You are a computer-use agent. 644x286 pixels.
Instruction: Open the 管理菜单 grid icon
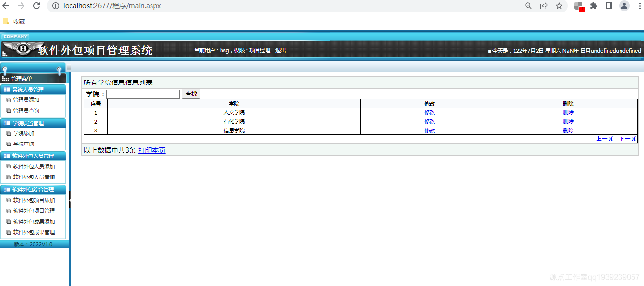[x=6, y=78]
